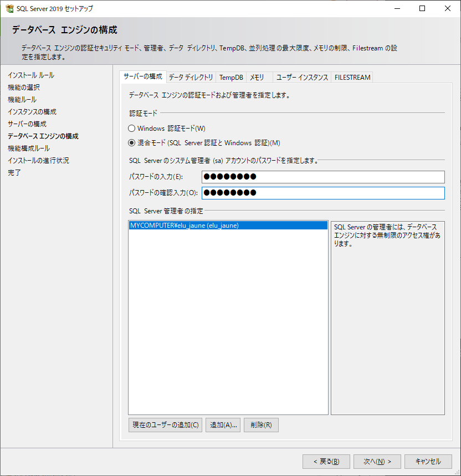Click 現在のユーザーの追加 button
The height and width of the screenshot is (476, 461).
pyautogui.click(x=166, y=425)
